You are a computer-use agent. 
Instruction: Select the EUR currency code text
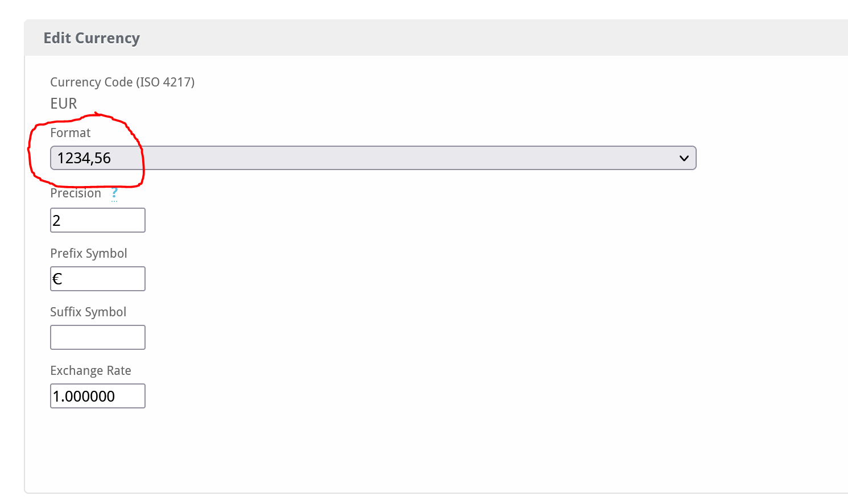tap(64, 104)
